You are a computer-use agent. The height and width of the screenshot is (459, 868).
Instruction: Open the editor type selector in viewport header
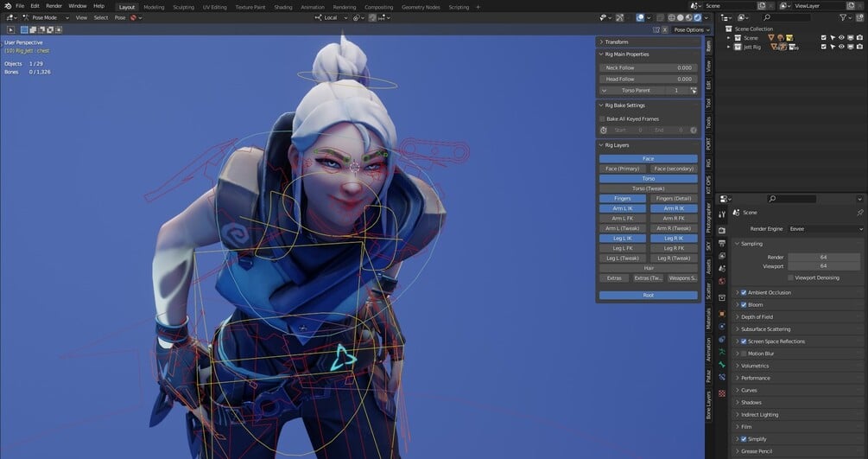tap(11, 18)
